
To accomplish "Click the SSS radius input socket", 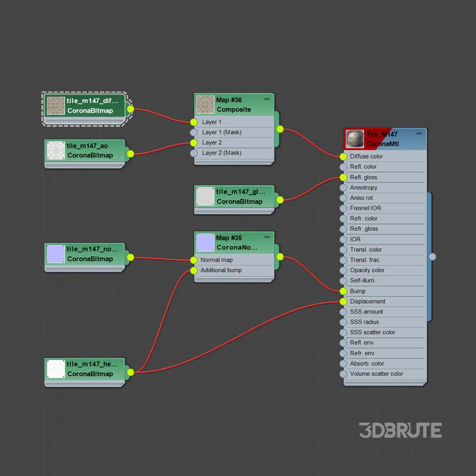I will point(343,322).
